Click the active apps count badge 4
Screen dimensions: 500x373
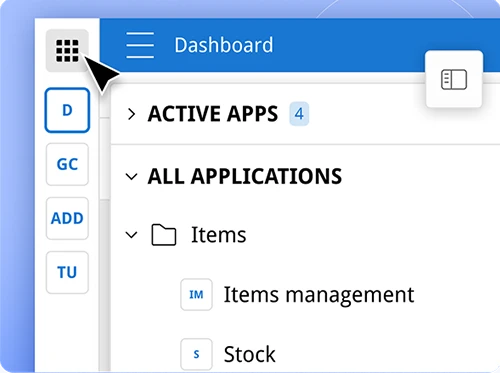click(x=299, y=114)
